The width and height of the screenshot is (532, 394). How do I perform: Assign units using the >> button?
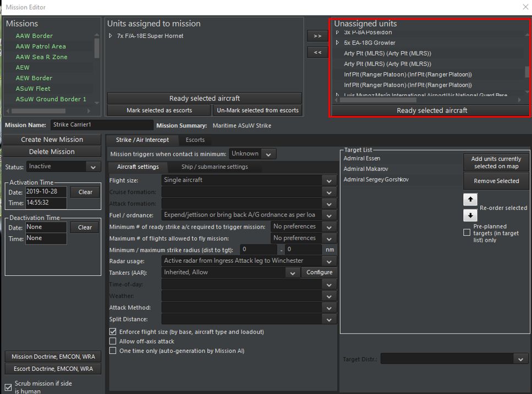point(317,36)
